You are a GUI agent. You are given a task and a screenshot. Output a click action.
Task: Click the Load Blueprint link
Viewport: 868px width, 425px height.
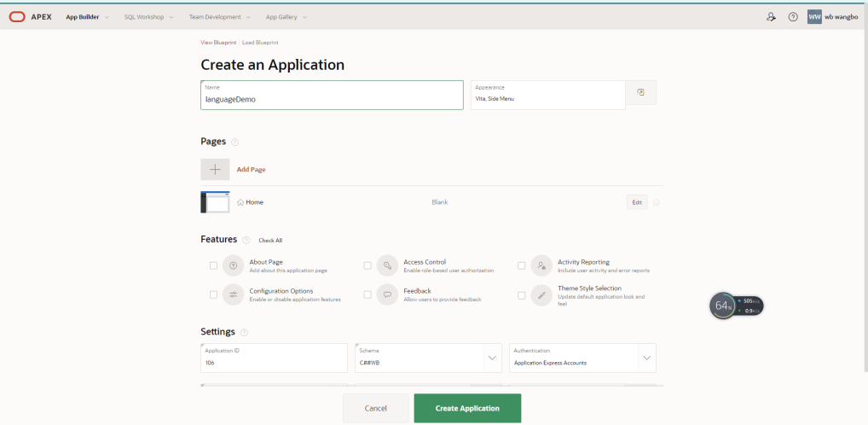click(x=260, y=42)
